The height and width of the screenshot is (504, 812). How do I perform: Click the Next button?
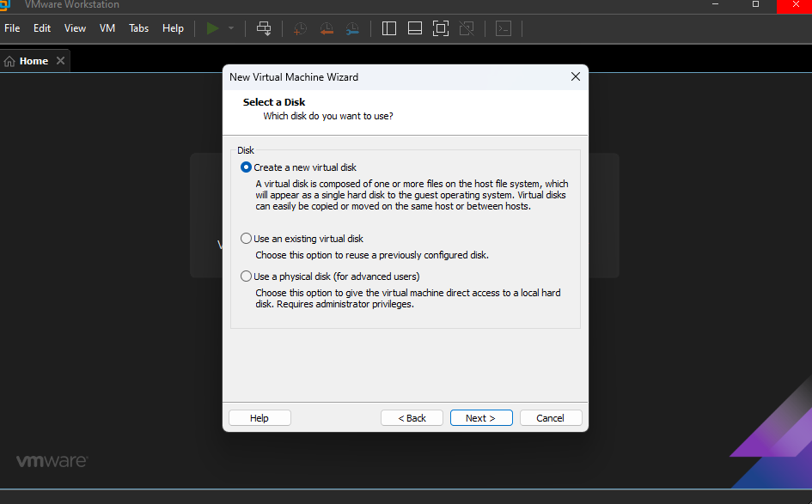(x=481, y=418)
